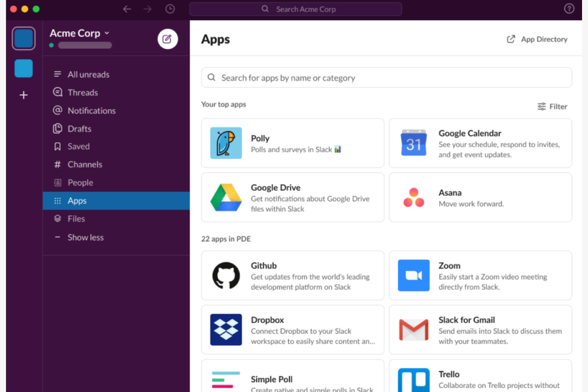588x392 pixels.
Task: Click the green active status dot
Action: tap(51, 45)
